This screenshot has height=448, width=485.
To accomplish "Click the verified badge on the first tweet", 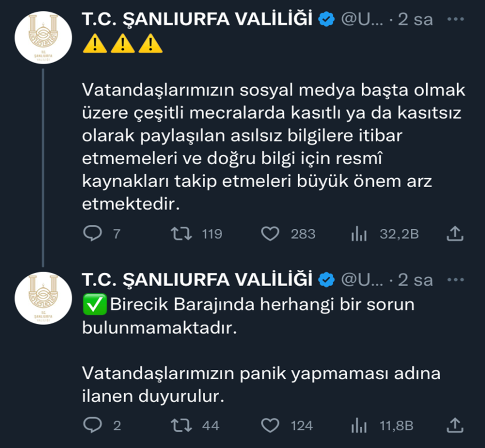I will [326, 20].
